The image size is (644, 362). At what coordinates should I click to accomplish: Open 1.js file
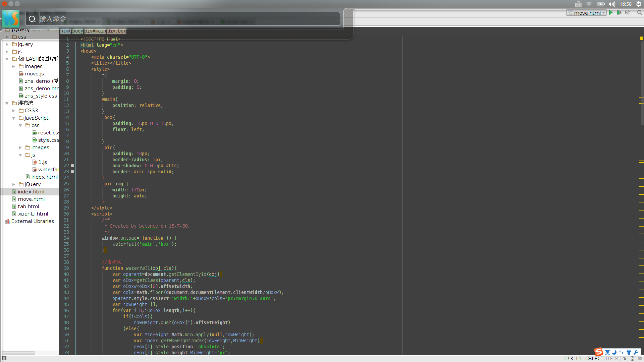tap(40, 162)
